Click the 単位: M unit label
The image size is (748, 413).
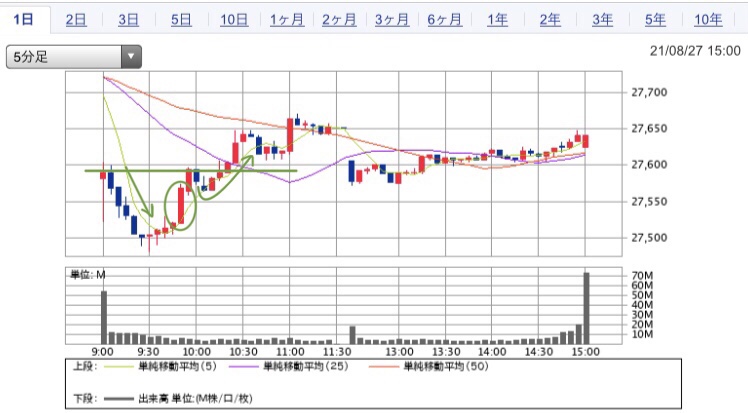coord(88,275)
